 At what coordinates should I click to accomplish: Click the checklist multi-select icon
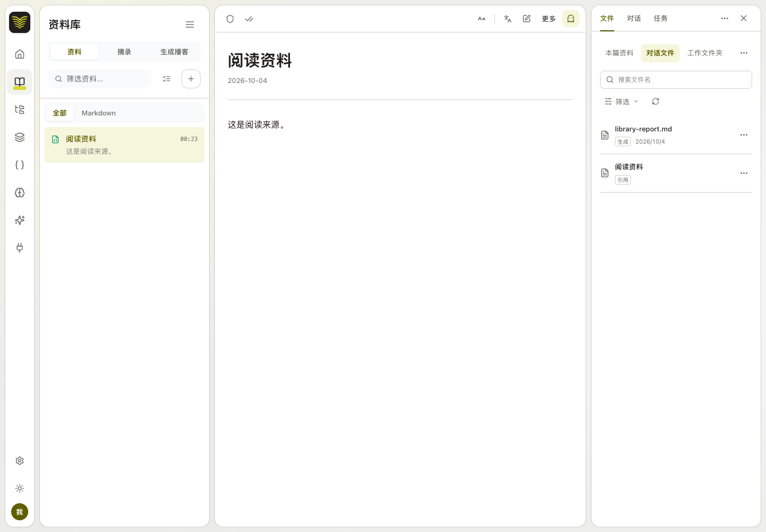click(166, 79)
